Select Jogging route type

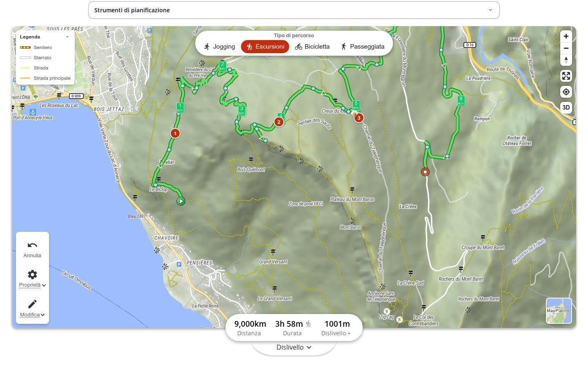click(220, 47)
